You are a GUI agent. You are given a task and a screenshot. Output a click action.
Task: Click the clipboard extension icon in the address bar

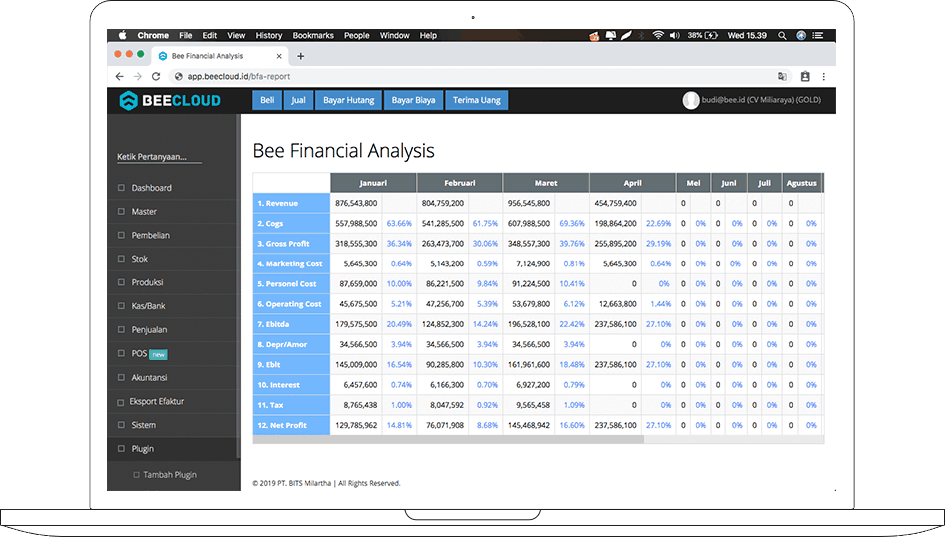point(805,77)
